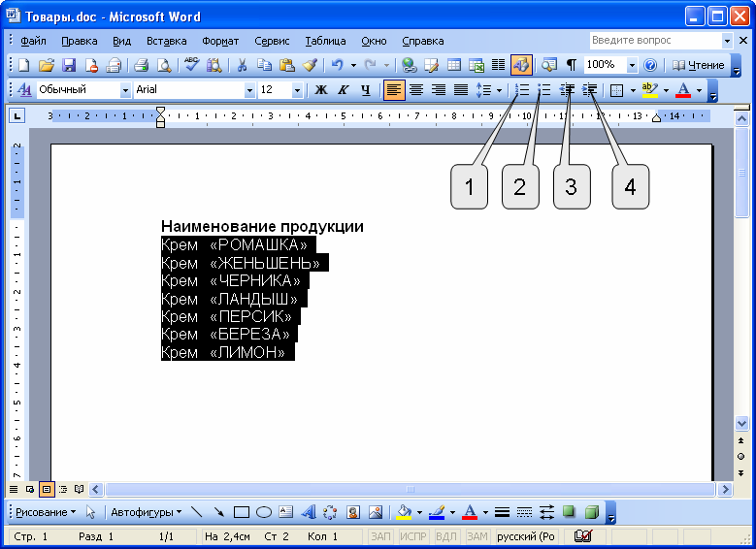Open Print Preview

[164, 65]
